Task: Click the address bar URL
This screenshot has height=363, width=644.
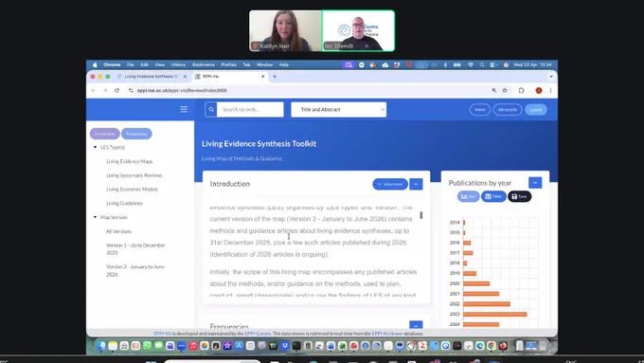Action: 182,90
